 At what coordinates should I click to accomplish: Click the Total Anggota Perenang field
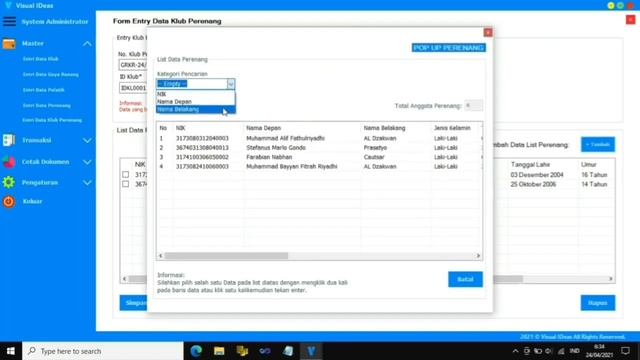click(473, 105)
